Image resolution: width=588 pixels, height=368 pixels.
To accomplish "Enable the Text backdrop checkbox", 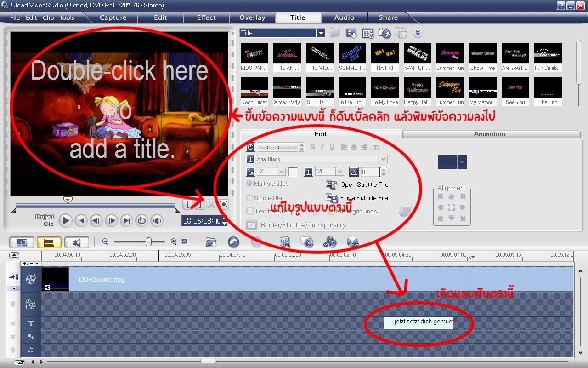I will (250, 211).
